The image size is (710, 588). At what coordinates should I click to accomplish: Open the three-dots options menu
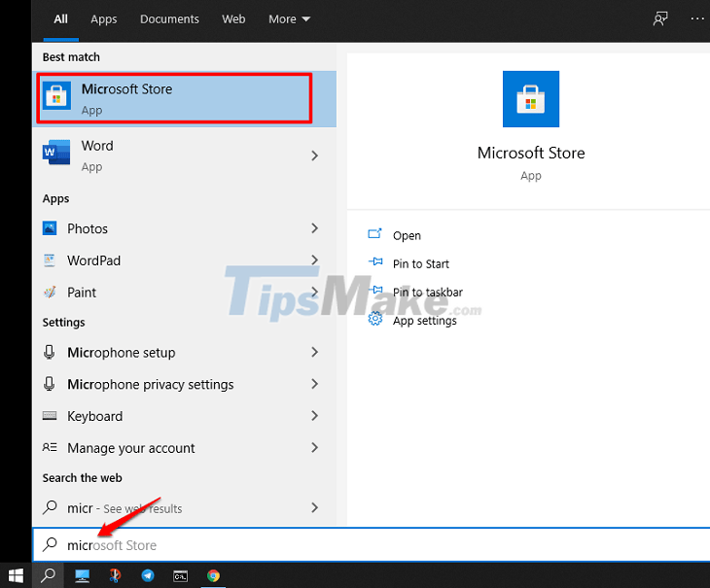697,18
